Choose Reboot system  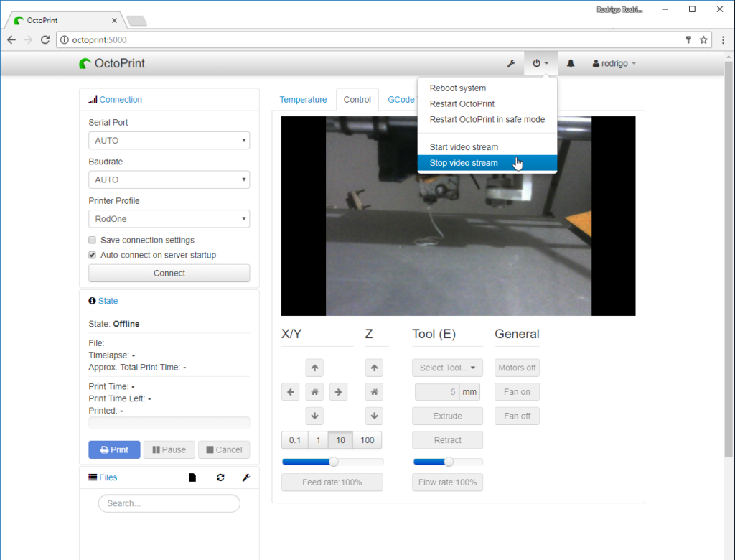[x=487, y=88]
